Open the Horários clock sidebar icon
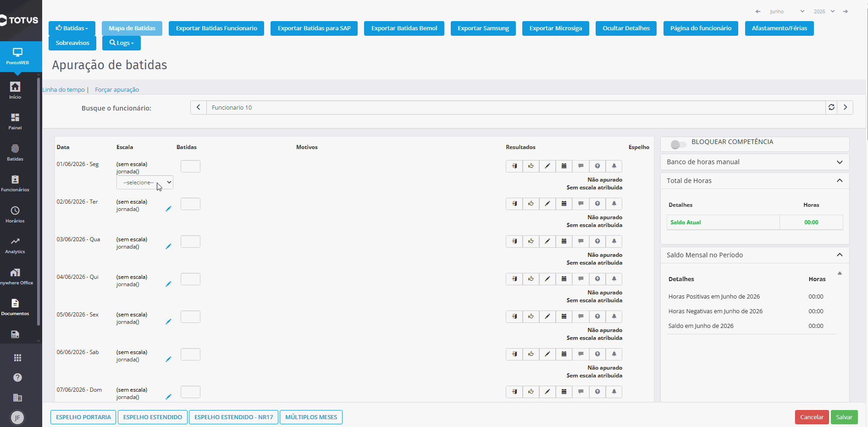The image size is (868, 427). point(15,214)
